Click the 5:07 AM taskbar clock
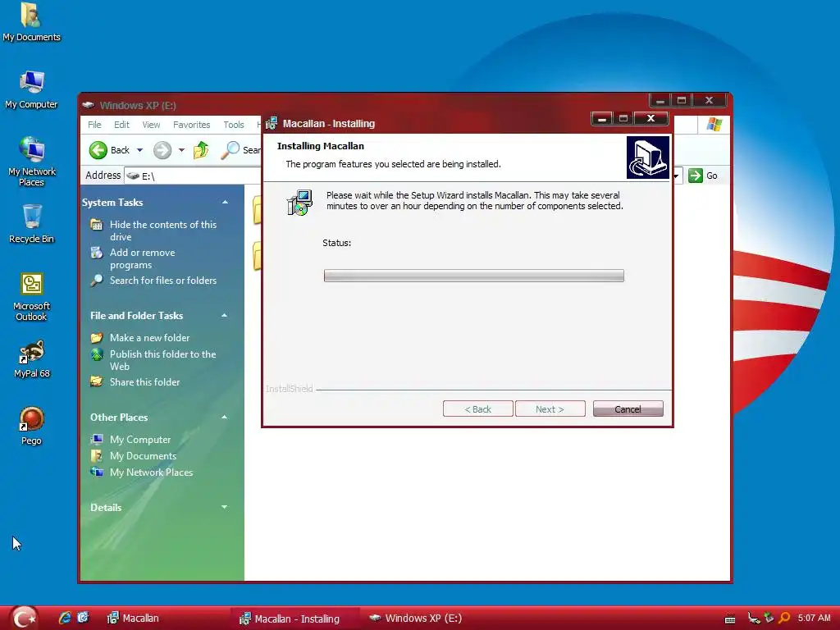The image size is (840, 630). (x=814, y=618)
